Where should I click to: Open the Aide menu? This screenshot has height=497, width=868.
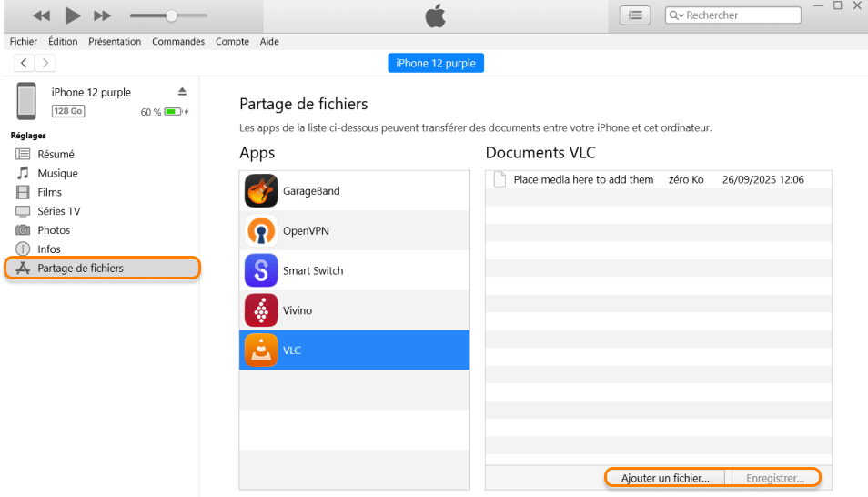(269, 42)
